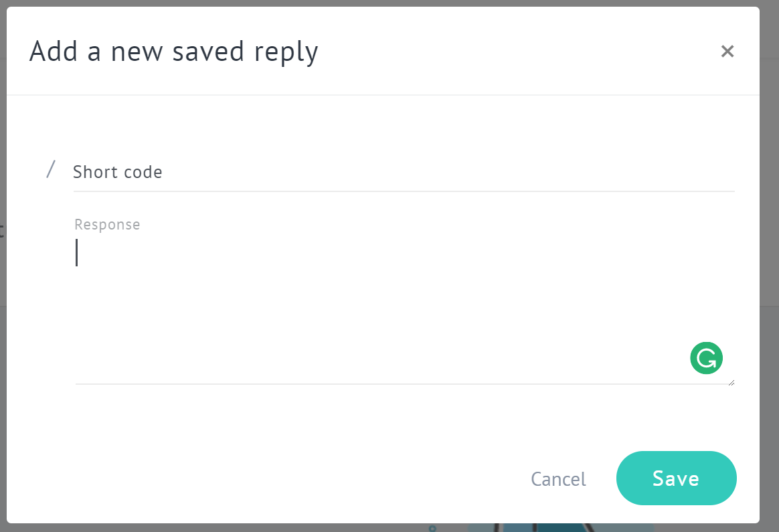Open the Grammarly widget in Response field

coord(706,357)
